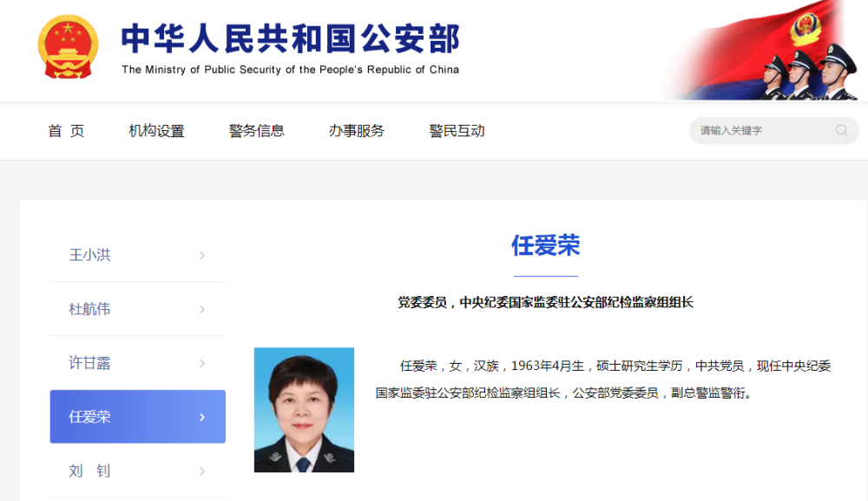The width and height of the screenshot is (868, 501).
Task: Click the chevron next to 刘钊
Action: pyautogui.click(x=202, y=471)
